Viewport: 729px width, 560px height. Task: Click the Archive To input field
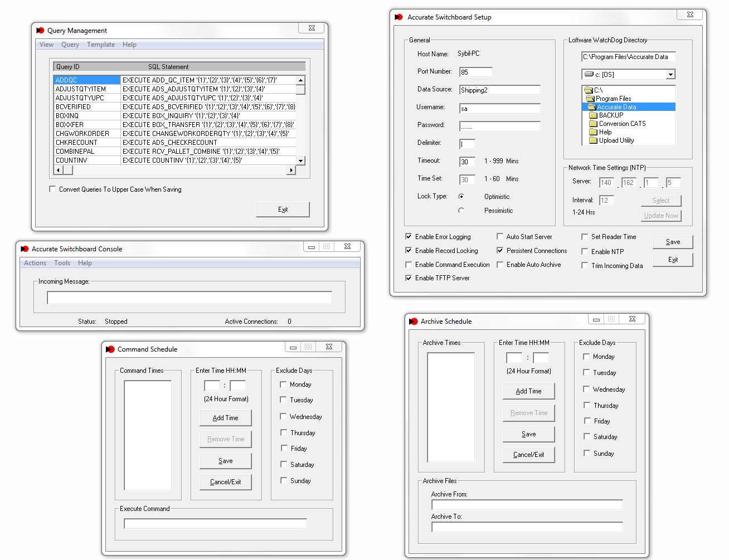[527, 527]
